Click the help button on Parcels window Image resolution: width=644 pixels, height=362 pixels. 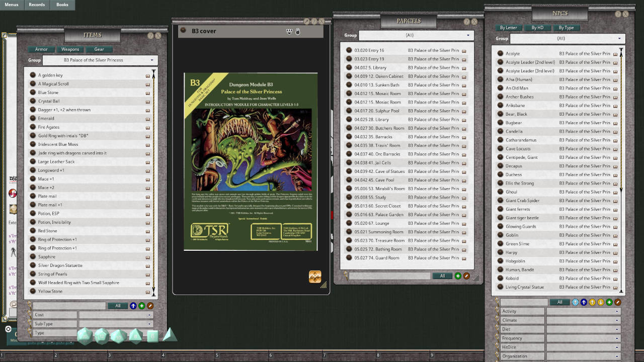pos(466,22)
